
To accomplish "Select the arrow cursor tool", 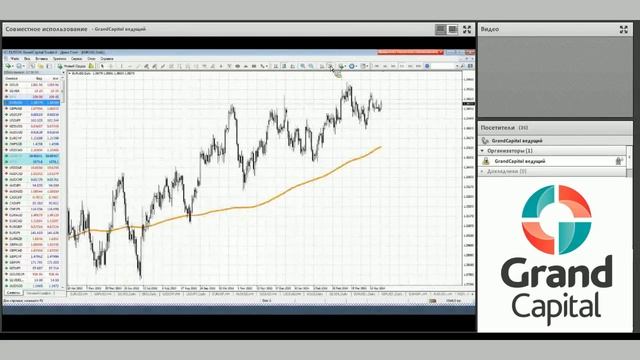I will [102, 66].
